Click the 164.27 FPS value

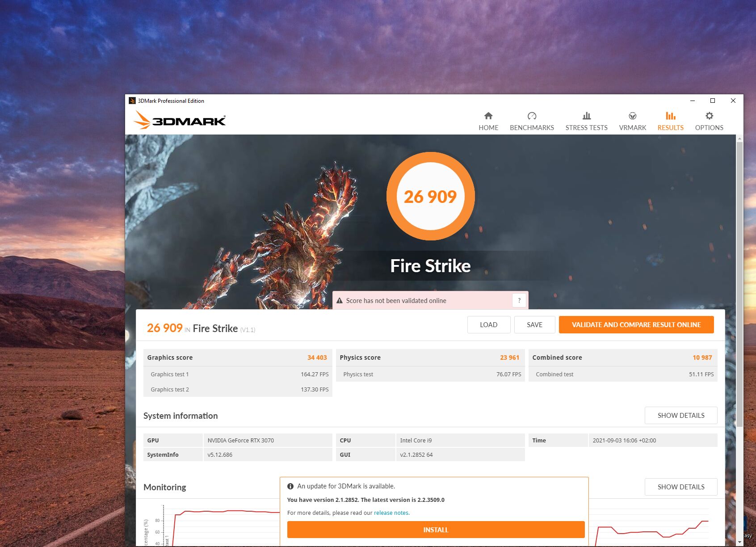tap(315, 374)
